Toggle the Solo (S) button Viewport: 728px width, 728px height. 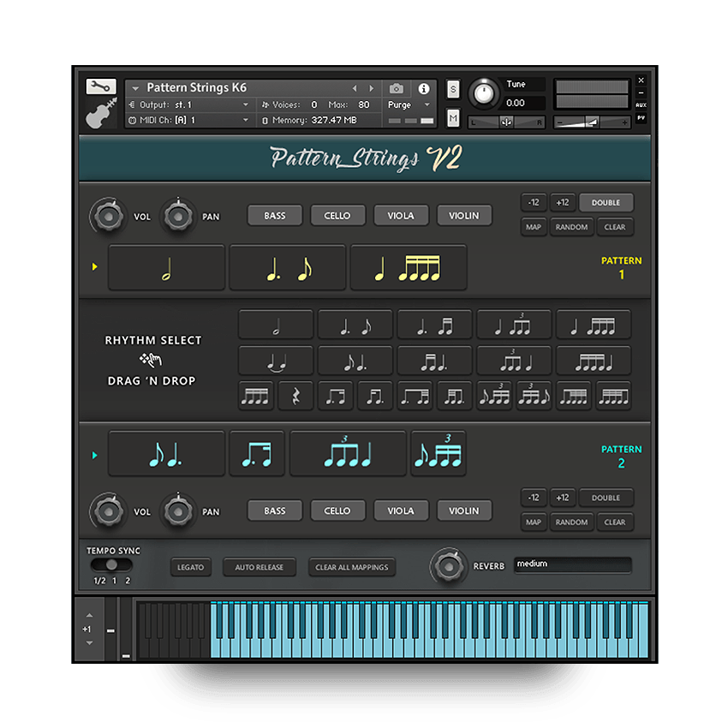(x=453, y=89)
